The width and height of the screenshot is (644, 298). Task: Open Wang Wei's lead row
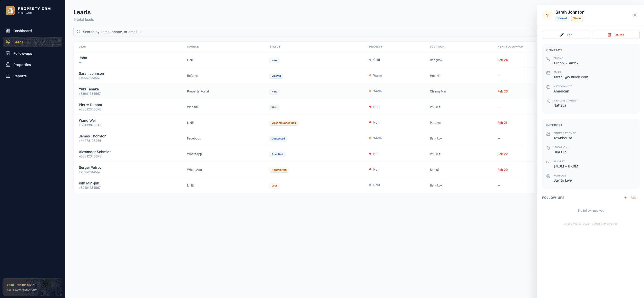(x=180, y=123)
